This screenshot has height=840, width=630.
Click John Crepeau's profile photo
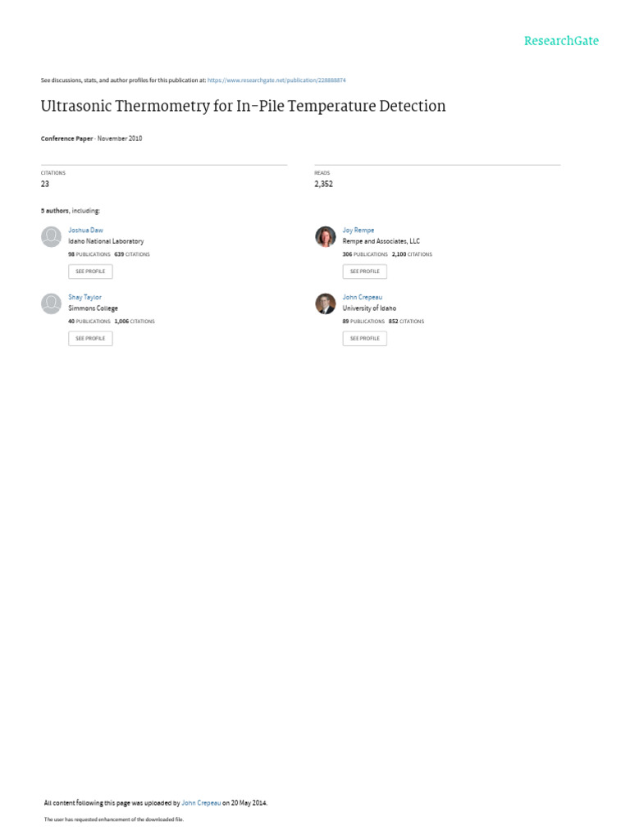pos(326,304)
